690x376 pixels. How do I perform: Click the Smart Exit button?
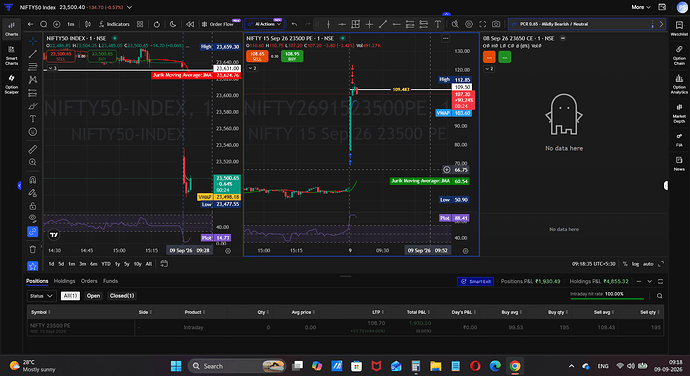pyautogui.click(x=476, y=281)
